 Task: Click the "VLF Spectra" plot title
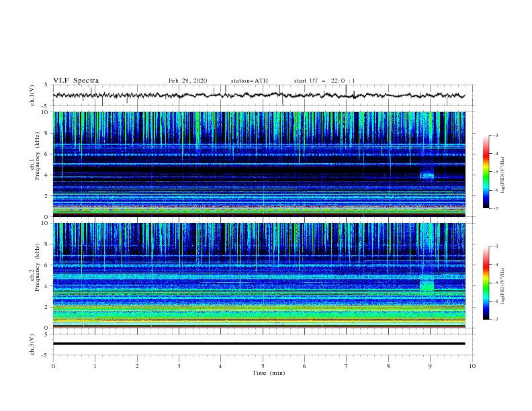click(76, 81)
